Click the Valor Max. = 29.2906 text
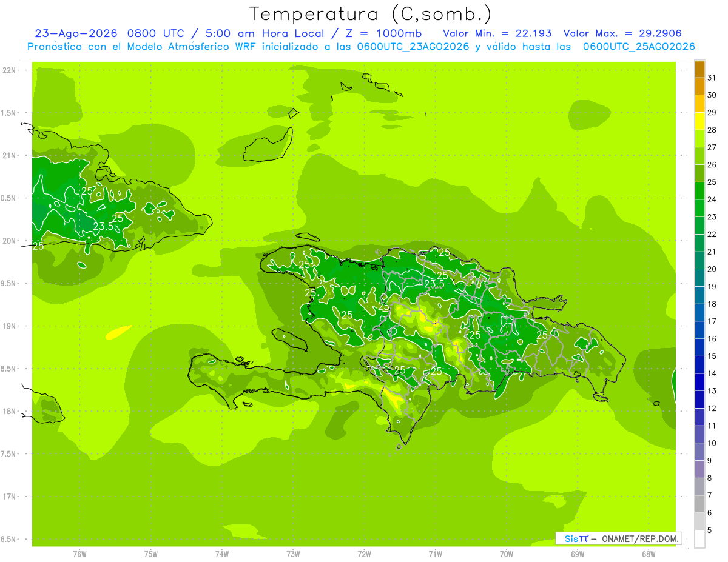The image size is (728, 562). click(x=627, y=33)
